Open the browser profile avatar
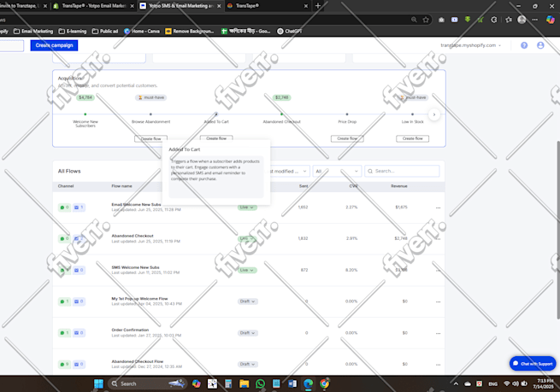 pyautogui.click(x=522, y=20)
